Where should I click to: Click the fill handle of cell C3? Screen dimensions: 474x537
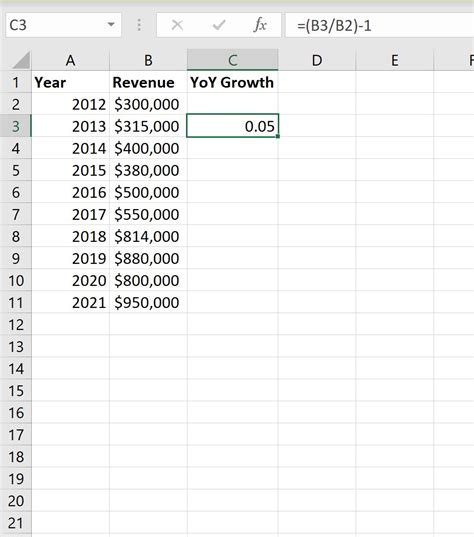point(278,137)
